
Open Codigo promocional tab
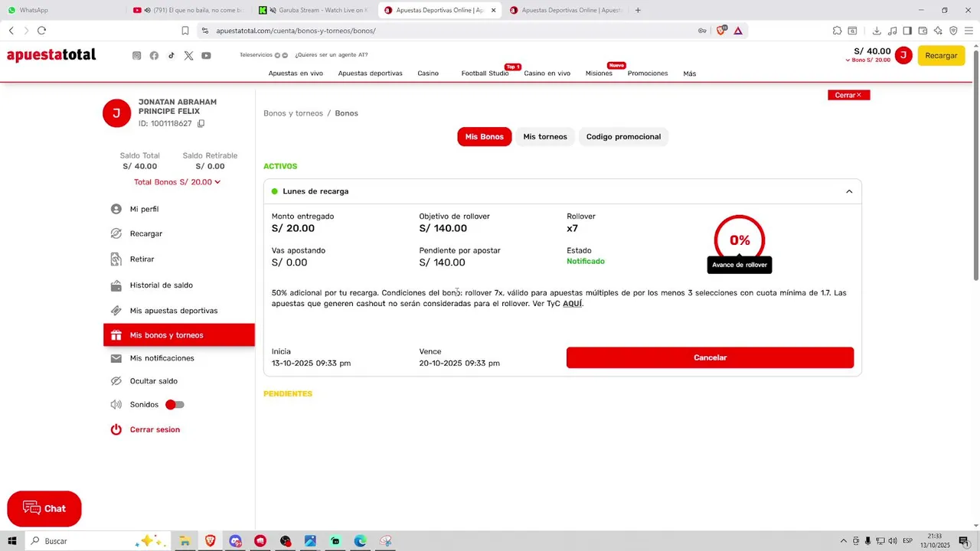pyautogui.click(x=623, y=137)
